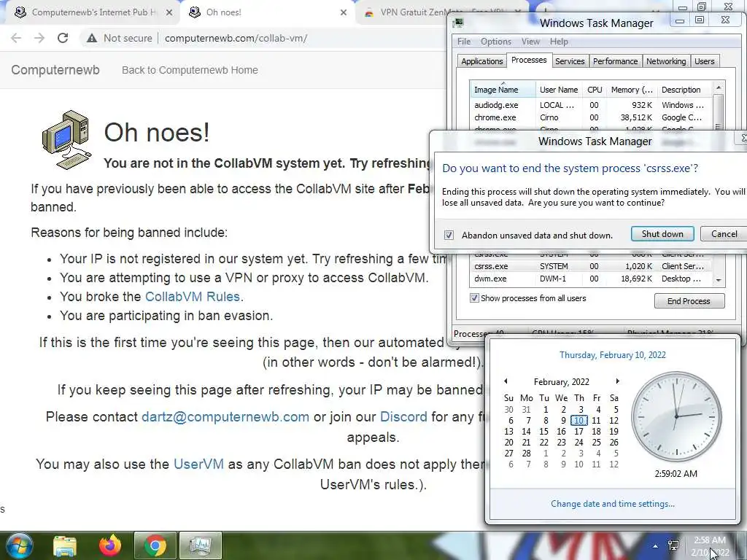Viewport: 747px width, 560px height.
Task: Select highlighted day 10 in calendar
Action: tap(578, 421)
